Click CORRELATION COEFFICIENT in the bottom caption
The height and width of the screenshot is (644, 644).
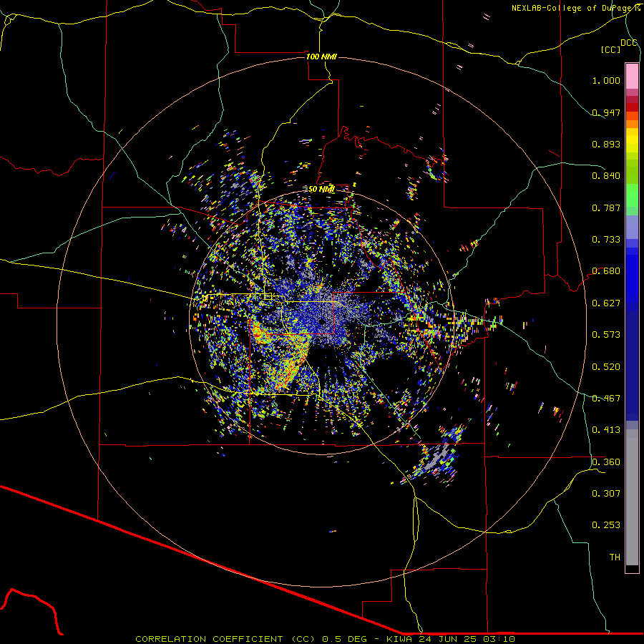coord(209,639)
